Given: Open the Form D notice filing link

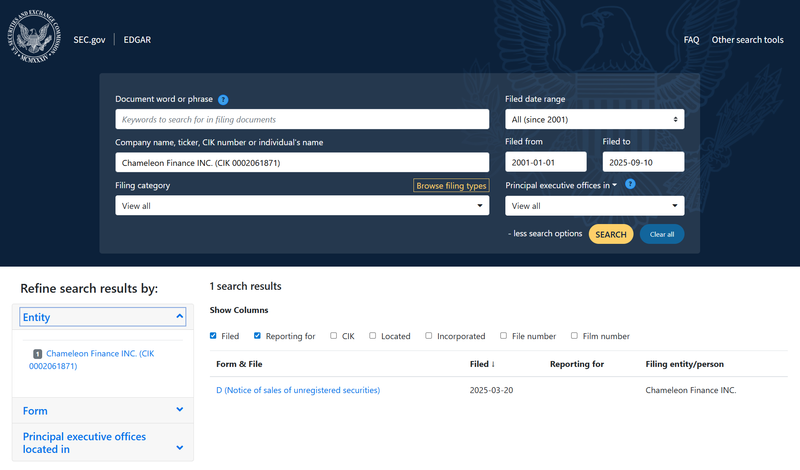Looking at the screenshot, I should click(298, 390).
